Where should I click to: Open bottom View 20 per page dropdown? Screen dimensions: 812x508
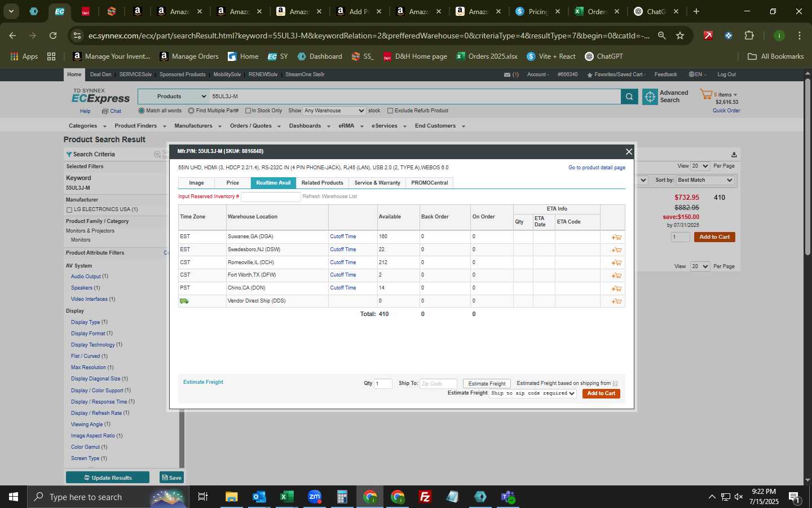point(700,266)
